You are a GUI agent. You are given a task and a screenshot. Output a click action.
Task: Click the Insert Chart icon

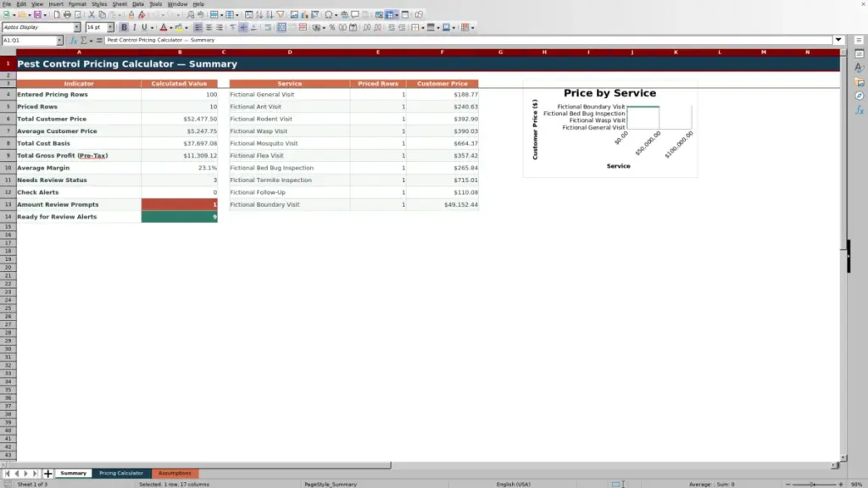(304, 14)
